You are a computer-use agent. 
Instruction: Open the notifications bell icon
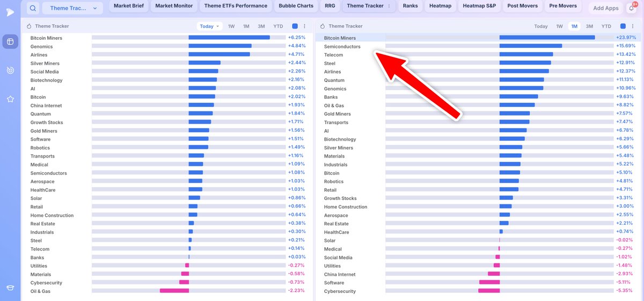pos(632,8)
